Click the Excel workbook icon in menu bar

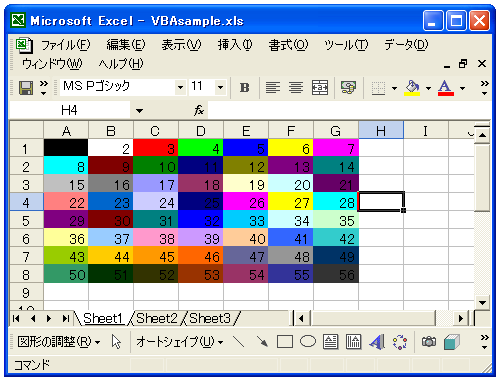click(24, 45)
